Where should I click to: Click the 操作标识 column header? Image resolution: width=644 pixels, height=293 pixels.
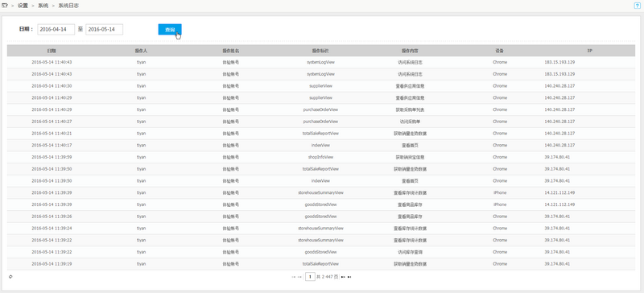[x=320, y=51]
